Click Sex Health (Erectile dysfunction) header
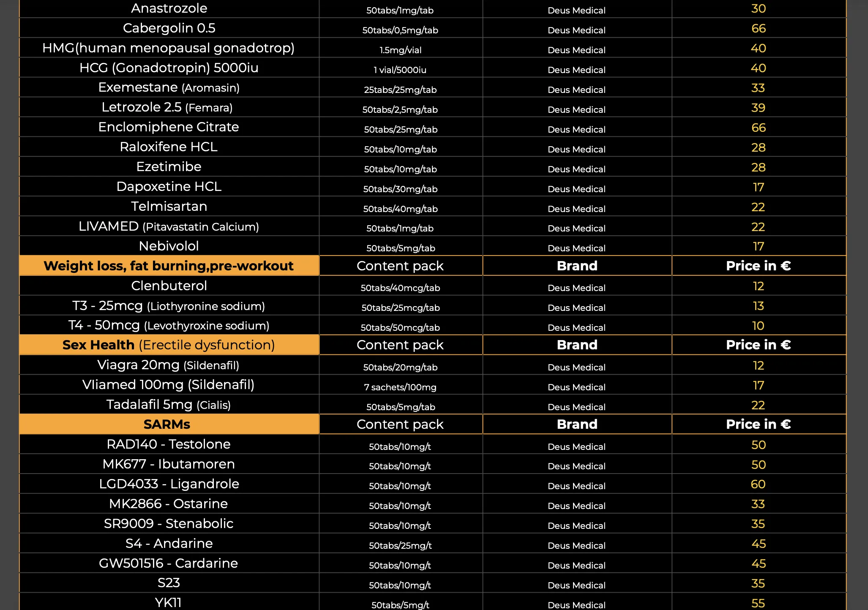 [169, 345]
